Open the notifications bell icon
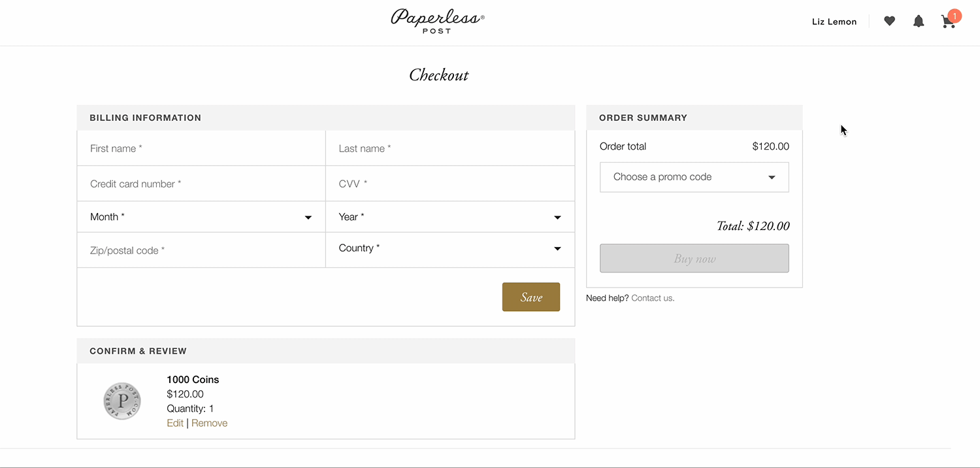Screen dimensions: 980x468 click(x=919, y=21)
